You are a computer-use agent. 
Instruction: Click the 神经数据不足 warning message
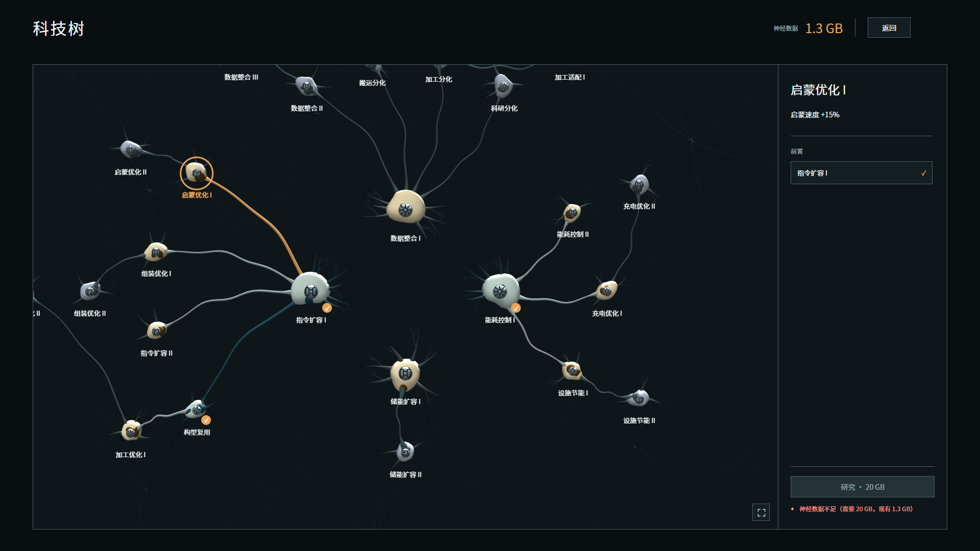[x=856, y=509]
